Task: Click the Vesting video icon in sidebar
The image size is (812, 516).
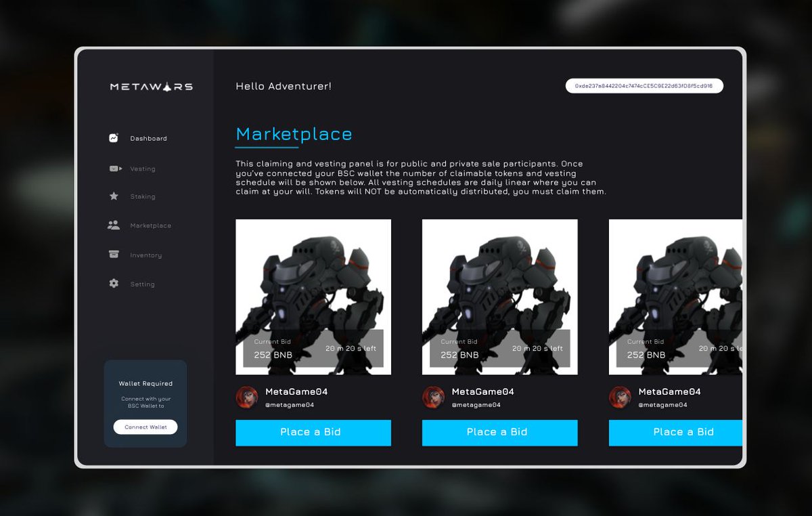Action: click(x=115, y=169)
